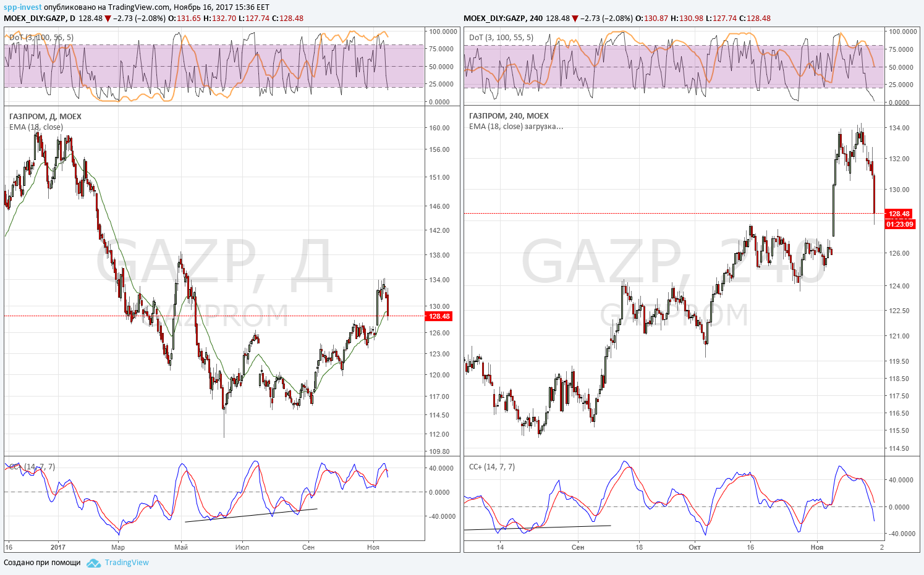The width and height of the screenshot is (924, 575).
Task: Select the DoT indicator legend on 240 chart
Action: (x=501, y=38)
